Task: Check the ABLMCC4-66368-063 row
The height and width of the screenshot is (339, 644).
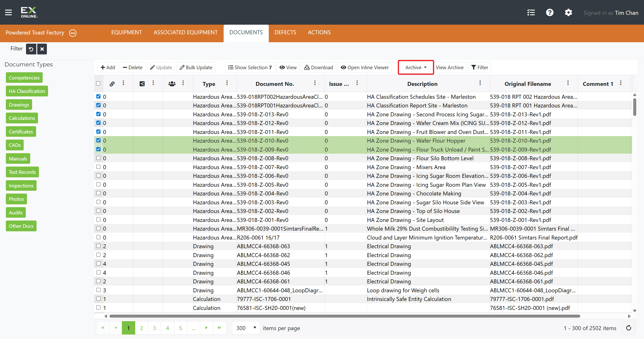Action: (98, 246)
